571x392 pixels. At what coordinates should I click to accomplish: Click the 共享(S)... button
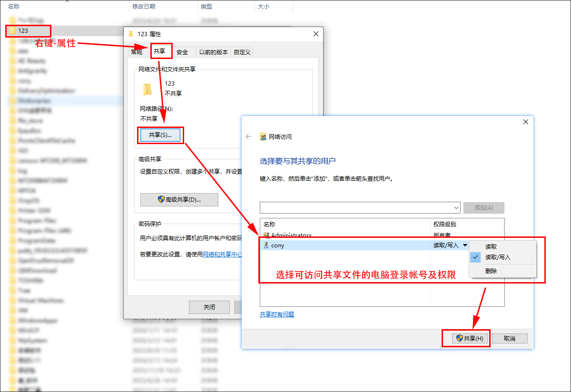point(160,135)
